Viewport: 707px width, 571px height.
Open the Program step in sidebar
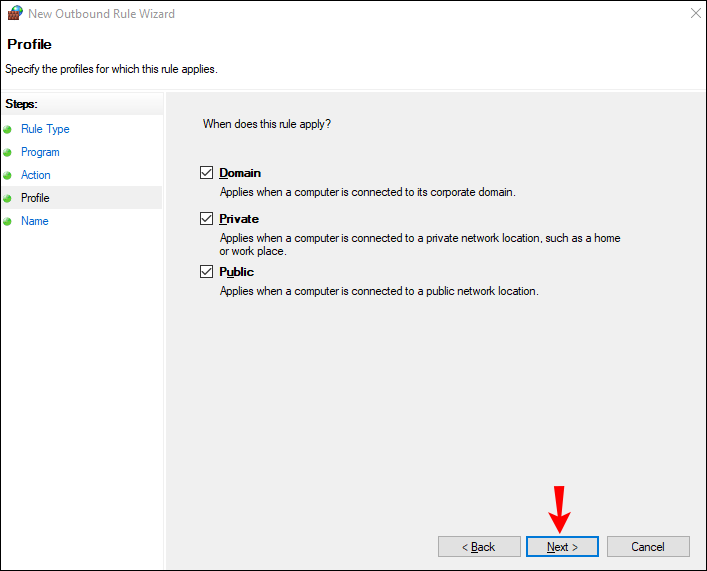[40, 152]
